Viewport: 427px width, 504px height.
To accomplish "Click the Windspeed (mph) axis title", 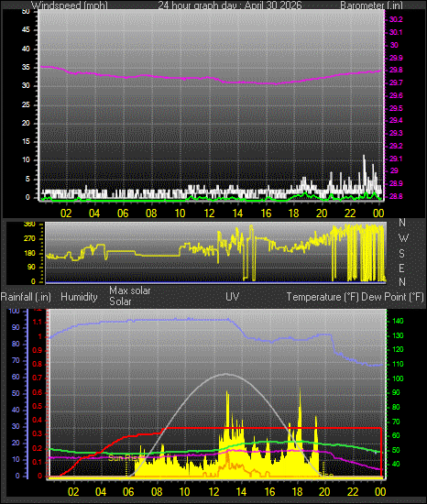I will click(70, 5).
